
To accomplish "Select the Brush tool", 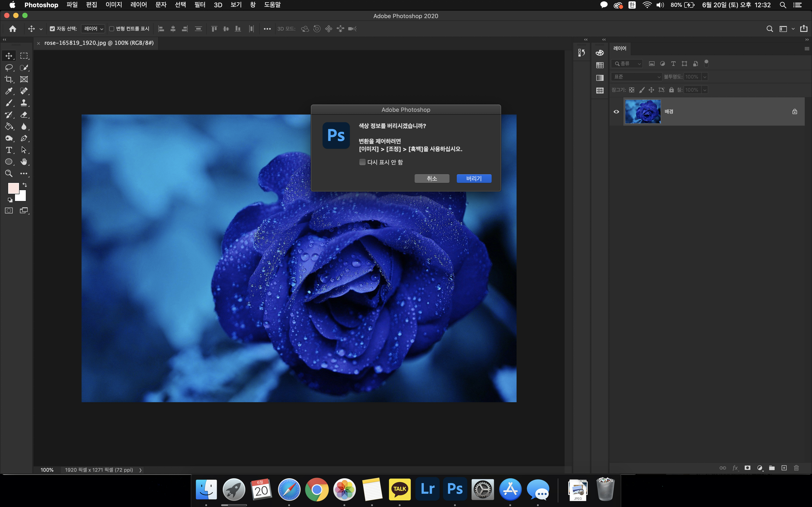I will [9, 103].
